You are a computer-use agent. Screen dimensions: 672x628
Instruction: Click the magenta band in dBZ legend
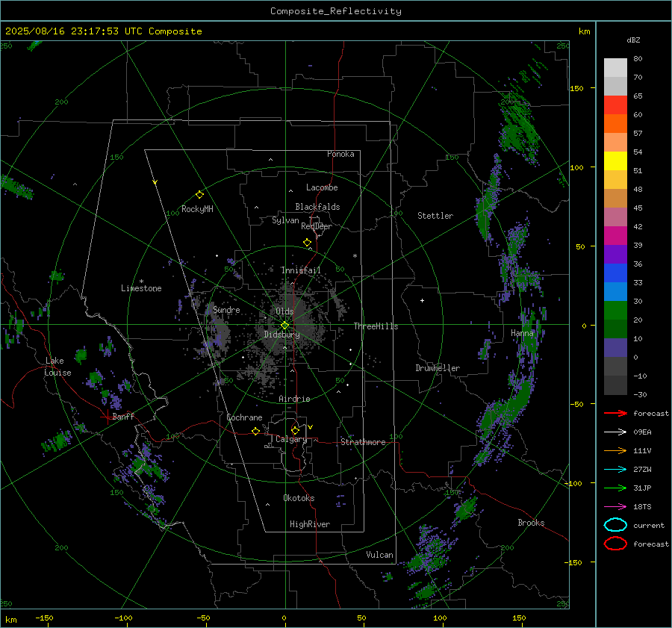615,235
